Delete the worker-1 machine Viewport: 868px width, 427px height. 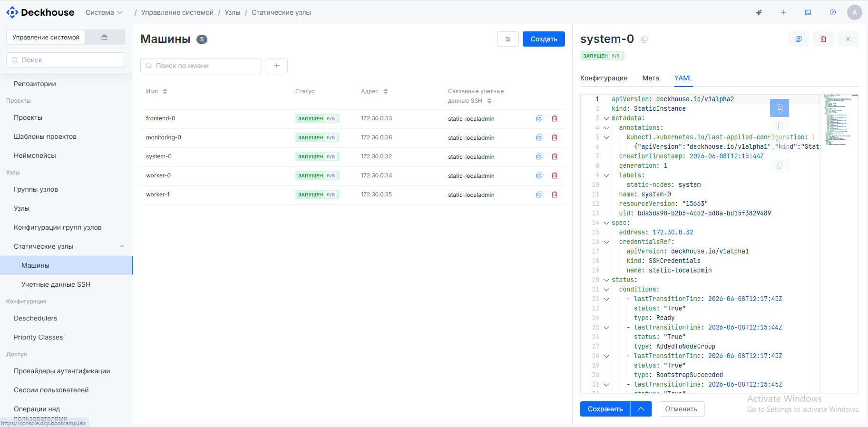point(555,194)
